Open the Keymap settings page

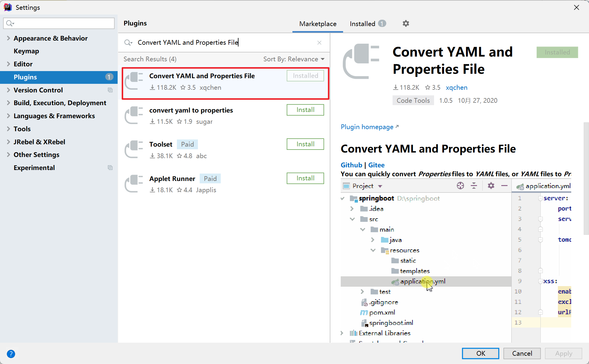[x=26, y=51]
